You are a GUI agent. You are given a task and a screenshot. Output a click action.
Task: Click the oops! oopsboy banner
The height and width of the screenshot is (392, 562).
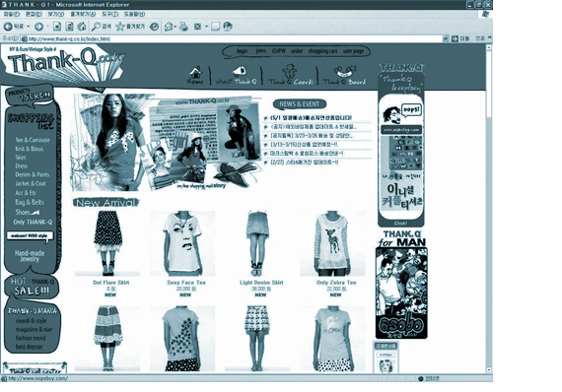click(400, 150)
